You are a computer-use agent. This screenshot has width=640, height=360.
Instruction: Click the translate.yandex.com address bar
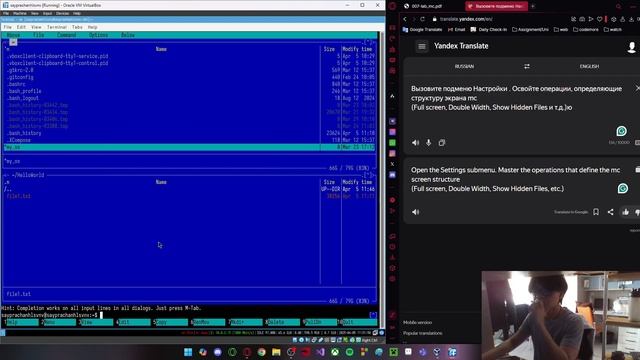[x=466, y=19]
